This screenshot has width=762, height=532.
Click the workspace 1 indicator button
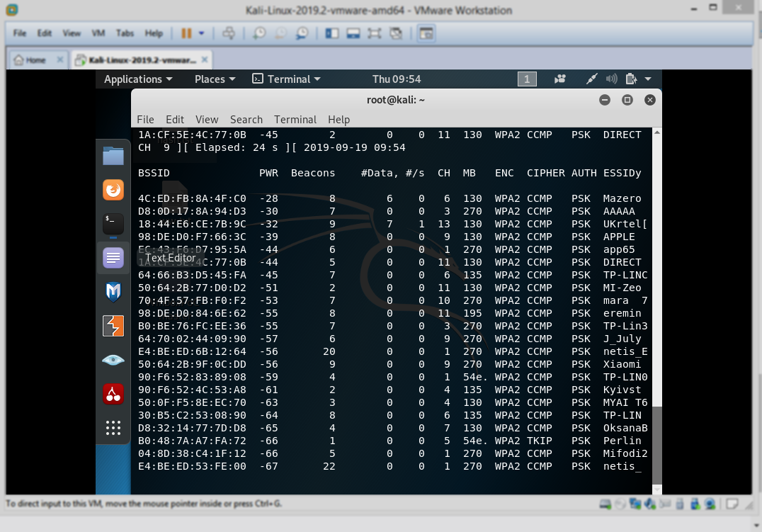[x=527, y=79]
